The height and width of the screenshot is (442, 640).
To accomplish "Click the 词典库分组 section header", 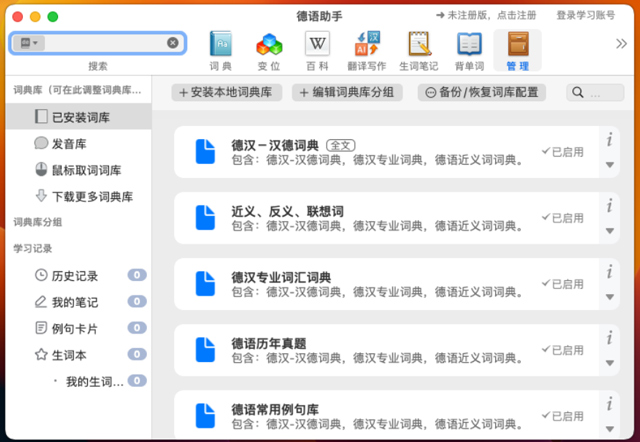I will click(x=38, y=222).
